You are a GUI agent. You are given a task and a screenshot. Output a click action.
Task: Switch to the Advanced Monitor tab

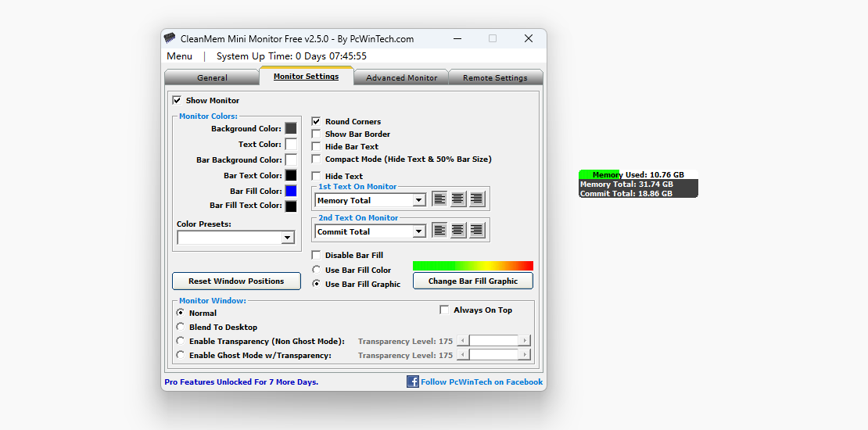pyautogui.click(x=401, y=77)
